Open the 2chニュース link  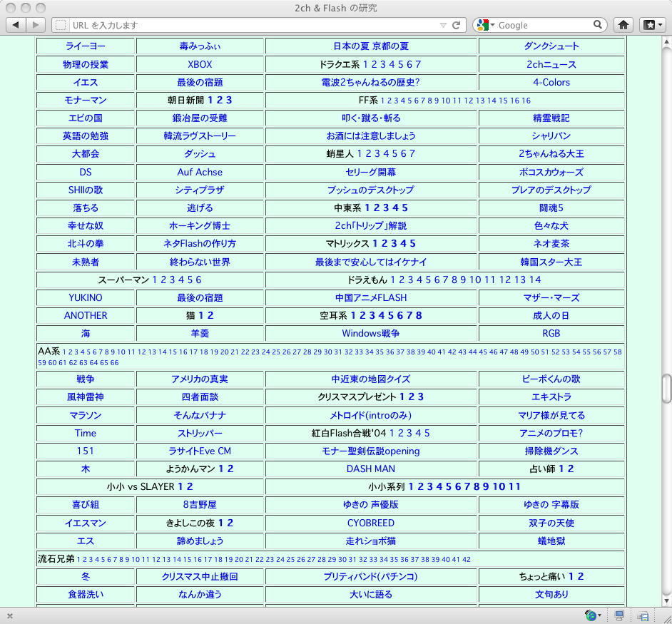[x=551, y=64]
